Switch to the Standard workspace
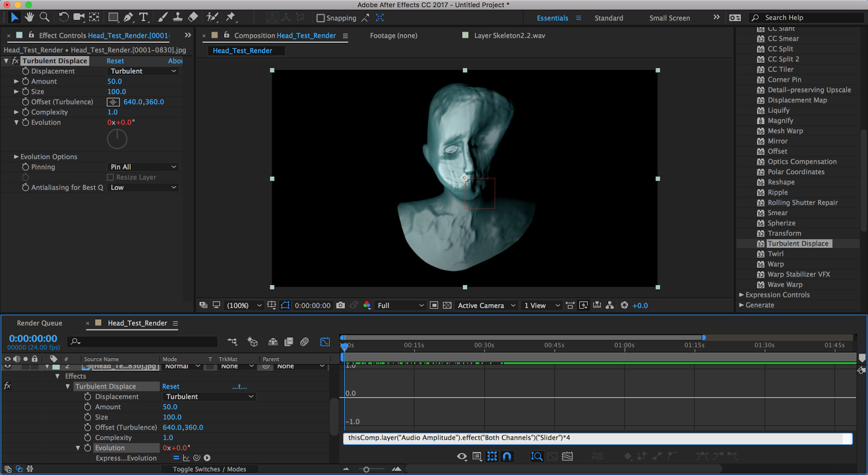The image size is (868, 475). point(609,18)
